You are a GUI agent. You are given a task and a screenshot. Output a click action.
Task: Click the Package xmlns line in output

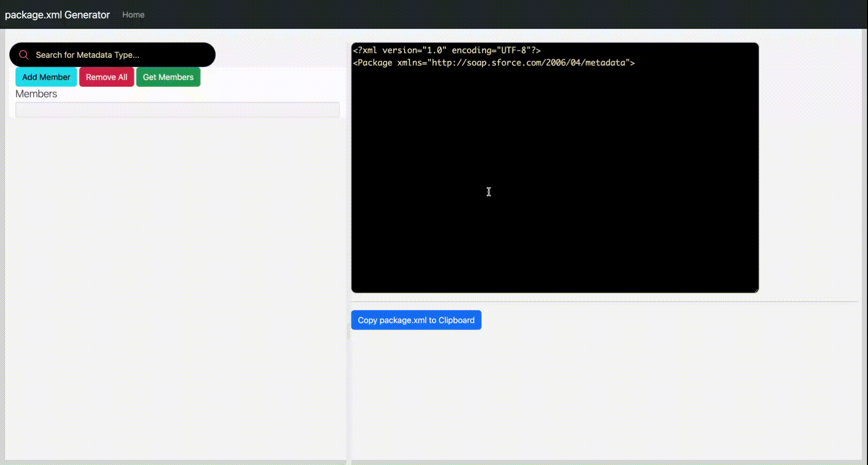(x=494, y=63)
